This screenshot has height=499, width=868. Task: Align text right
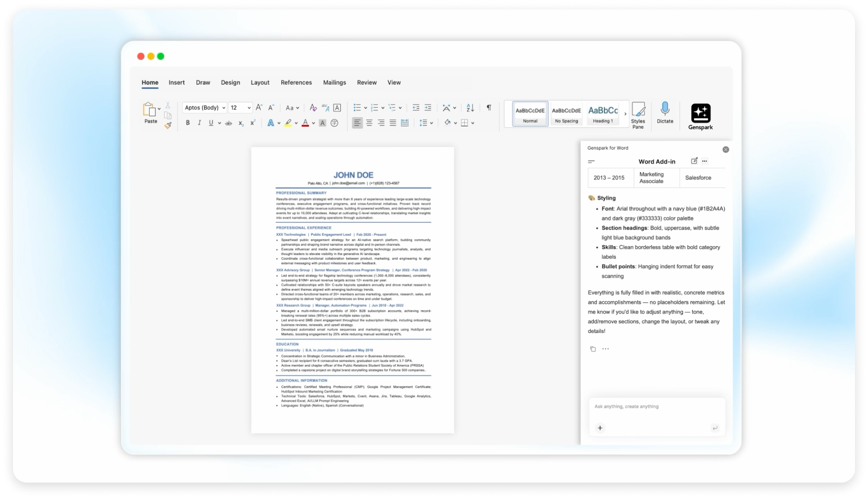click(381, 123)
